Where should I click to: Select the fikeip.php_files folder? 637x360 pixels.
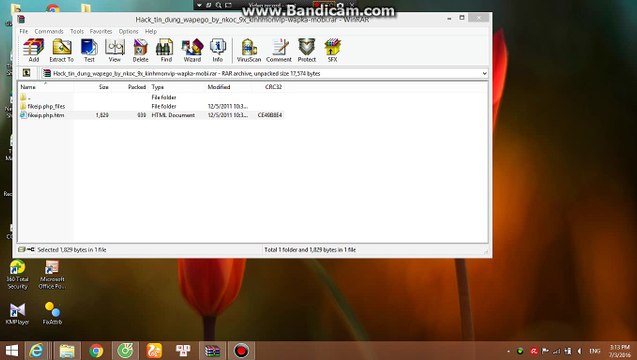pos(151,106)
